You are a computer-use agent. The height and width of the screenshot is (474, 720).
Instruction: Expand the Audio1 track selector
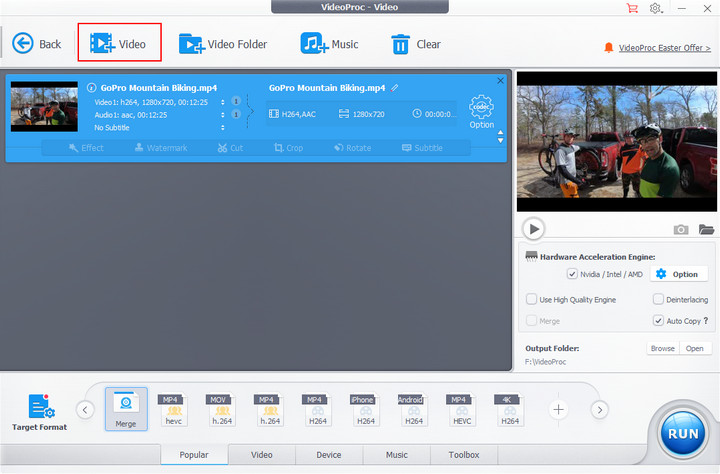[222, 115]
